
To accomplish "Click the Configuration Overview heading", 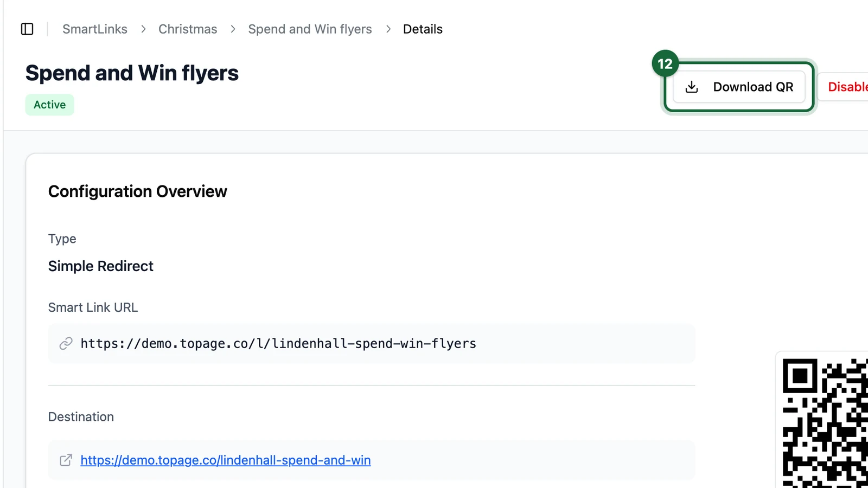I will point(138,191).
